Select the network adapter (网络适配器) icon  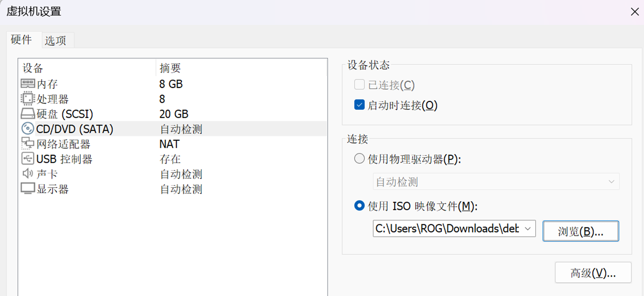pyautogui.click(x=28, y=144)
